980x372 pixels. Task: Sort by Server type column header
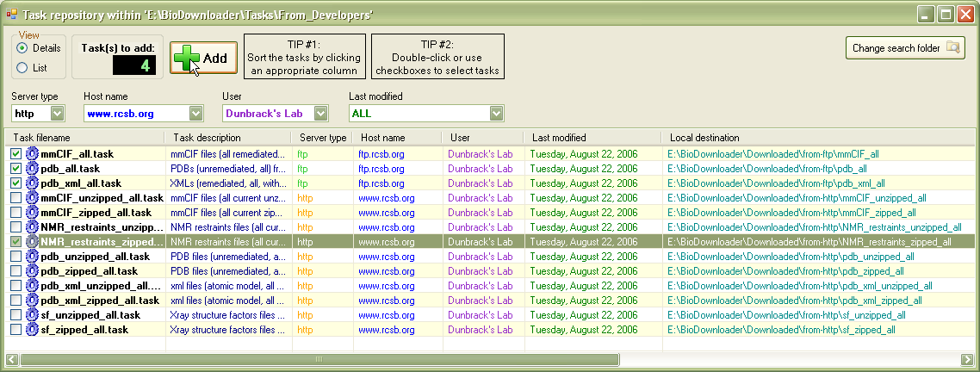[322, 138]
